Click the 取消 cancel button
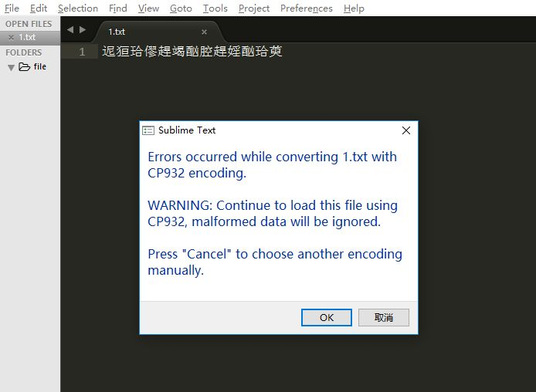The image size is (536, 392). coord(384,318)
